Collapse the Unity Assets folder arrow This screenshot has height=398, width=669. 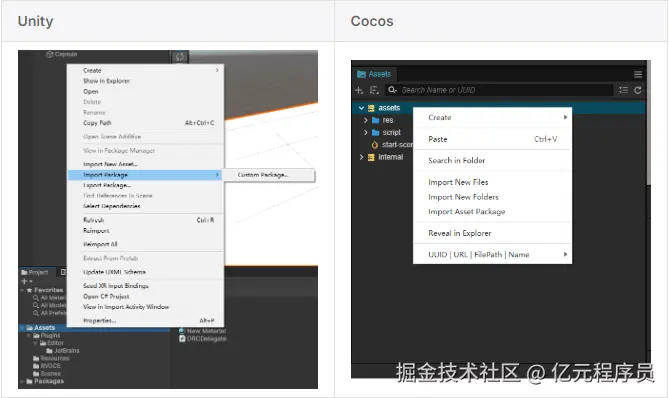click(x=22, y=328)
